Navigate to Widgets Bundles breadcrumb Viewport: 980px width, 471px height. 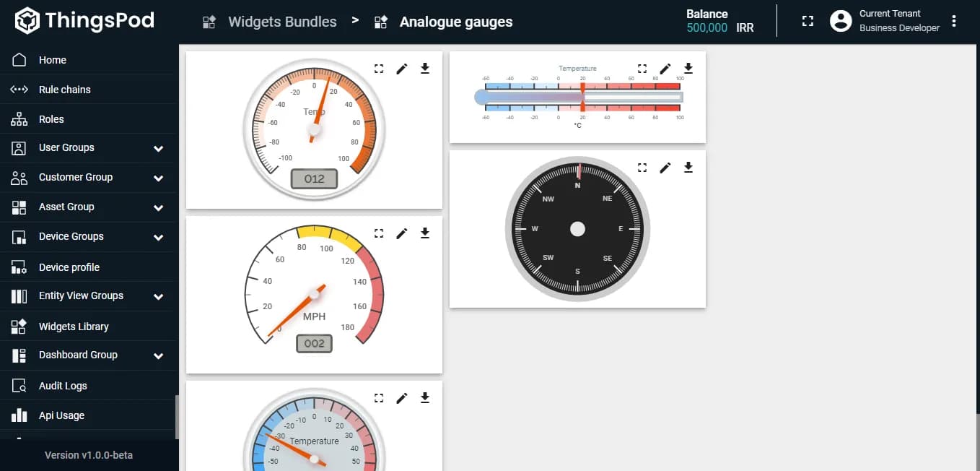click(x=282, y=22)
